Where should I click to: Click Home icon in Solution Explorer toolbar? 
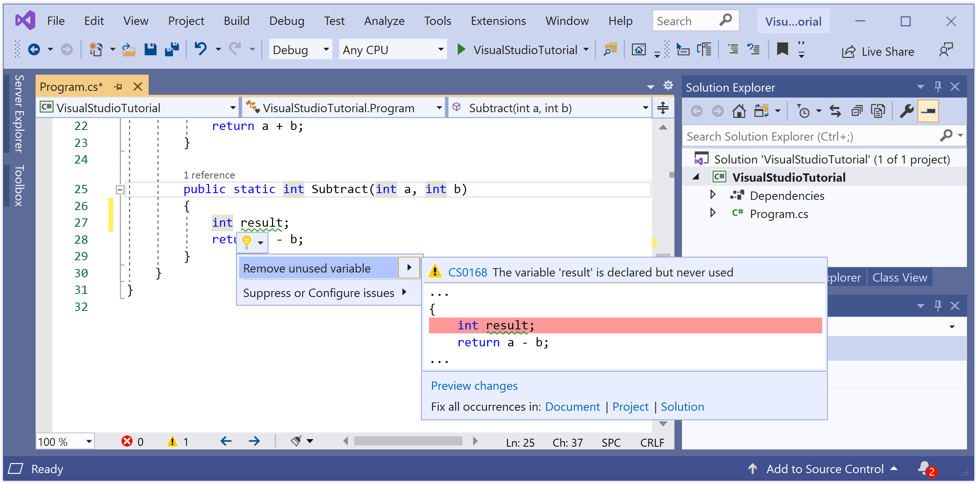tap(738, 111)
